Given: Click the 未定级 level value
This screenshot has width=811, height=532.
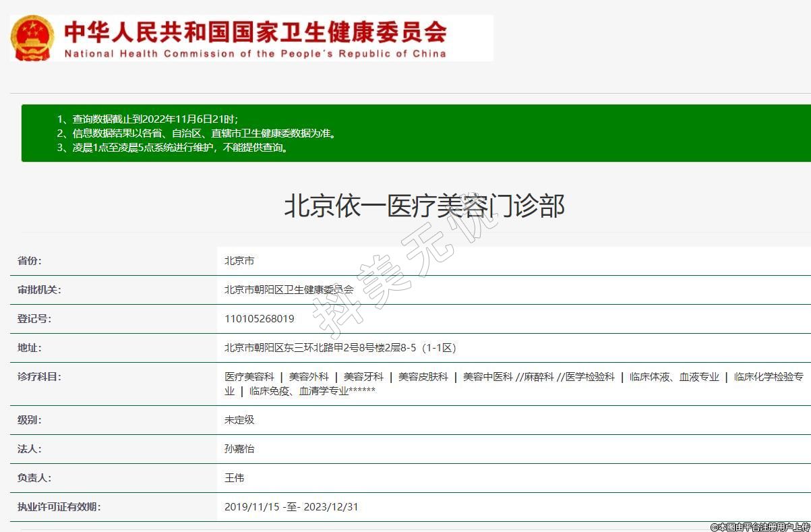Looking at the screenshot, I should (239, 420).
